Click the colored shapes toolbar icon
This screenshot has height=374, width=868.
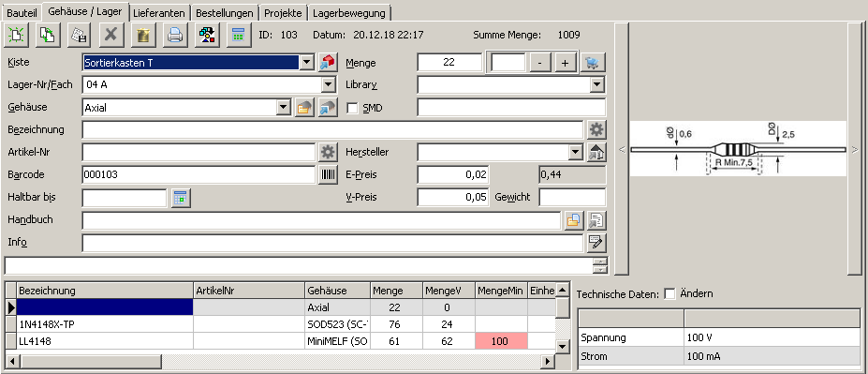[207, 35]
